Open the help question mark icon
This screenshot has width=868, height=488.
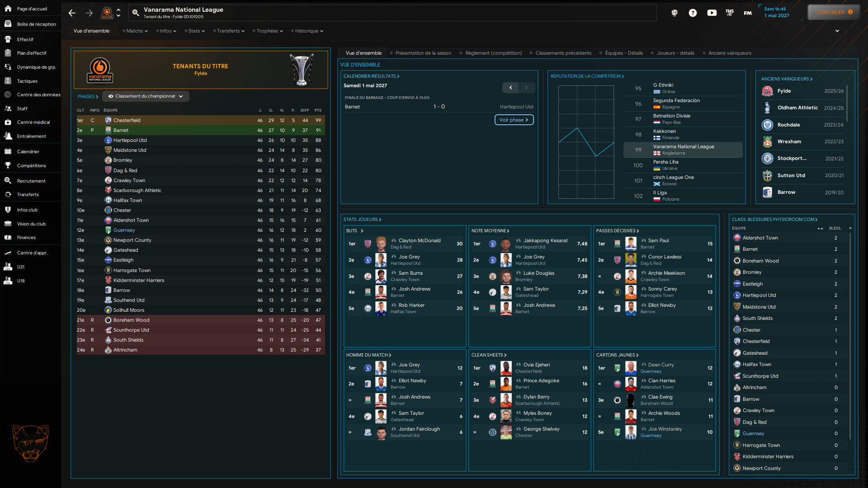[693, 13]
